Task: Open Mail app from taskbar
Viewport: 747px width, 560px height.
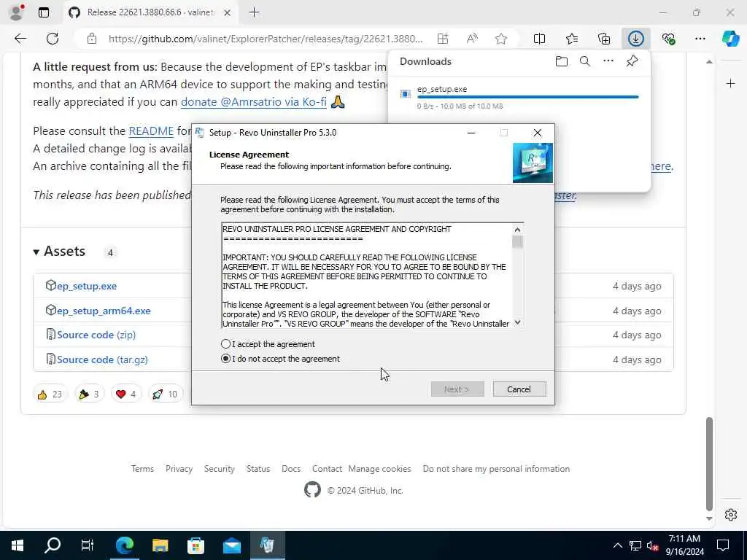Action: [231, 545]
